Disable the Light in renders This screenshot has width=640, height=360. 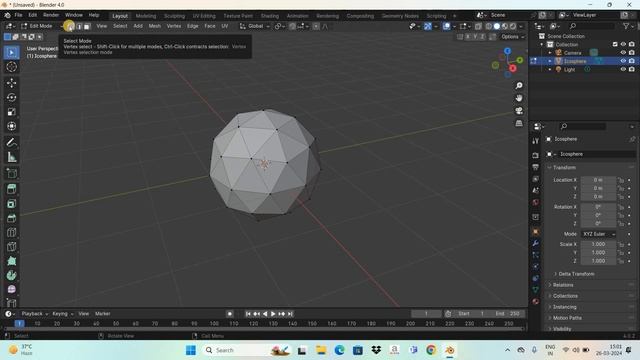point(632,69)
